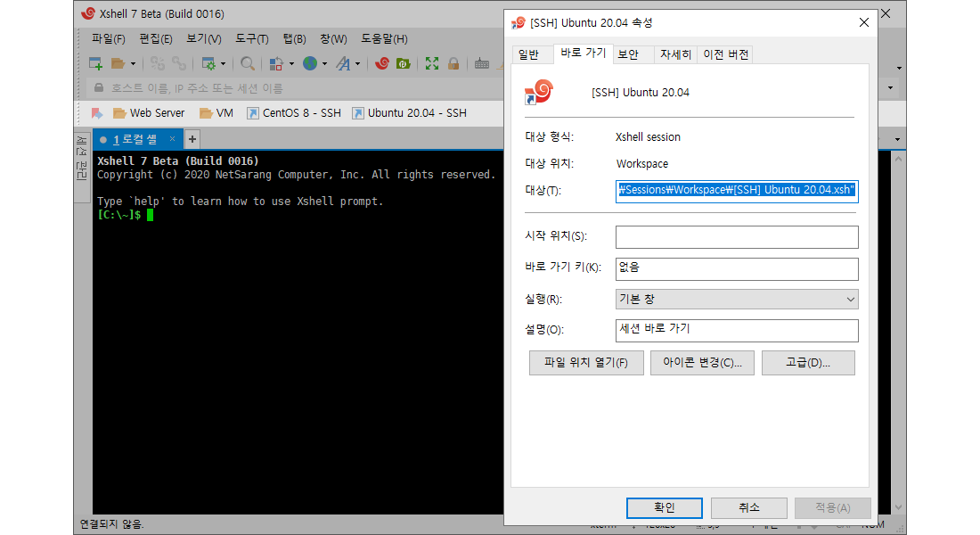Click the 설명(O) description field
Screen dimensions: 980x535
pyautogui.click(x=737, y=331)
